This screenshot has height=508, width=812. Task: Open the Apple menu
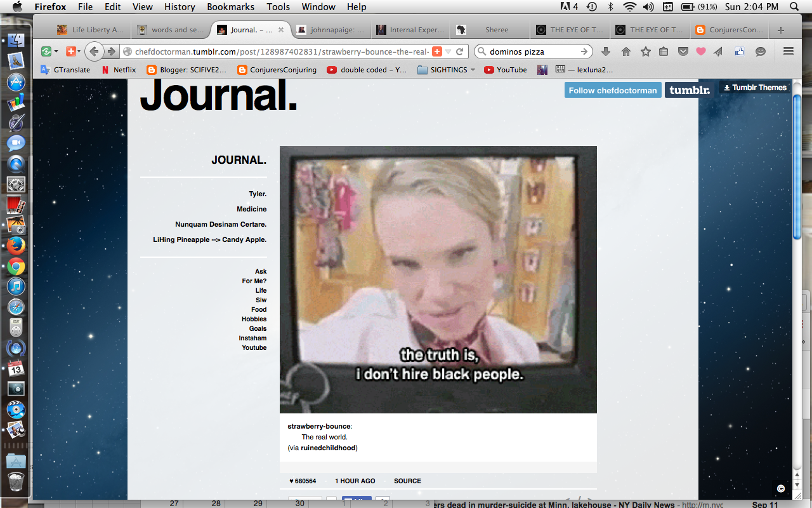[x=17, y=7]
